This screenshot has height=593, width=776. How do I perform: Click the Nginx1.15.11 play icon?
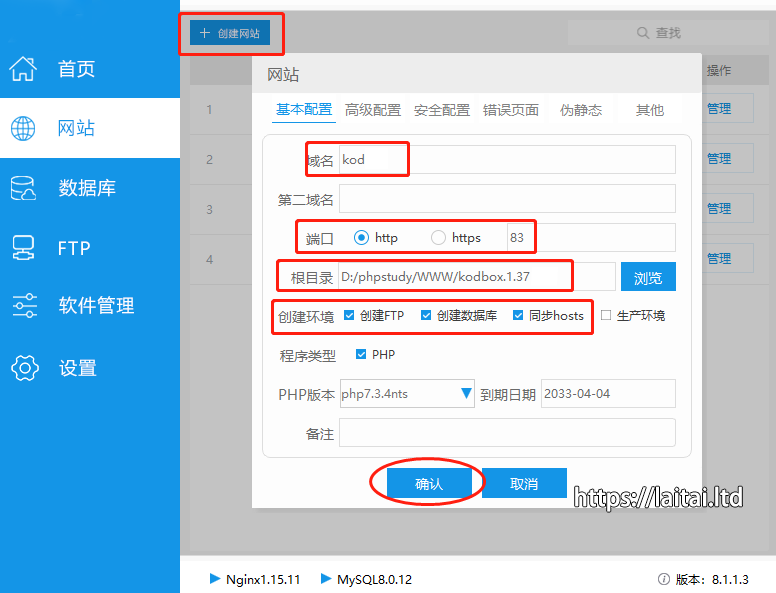tap(215, 579)
